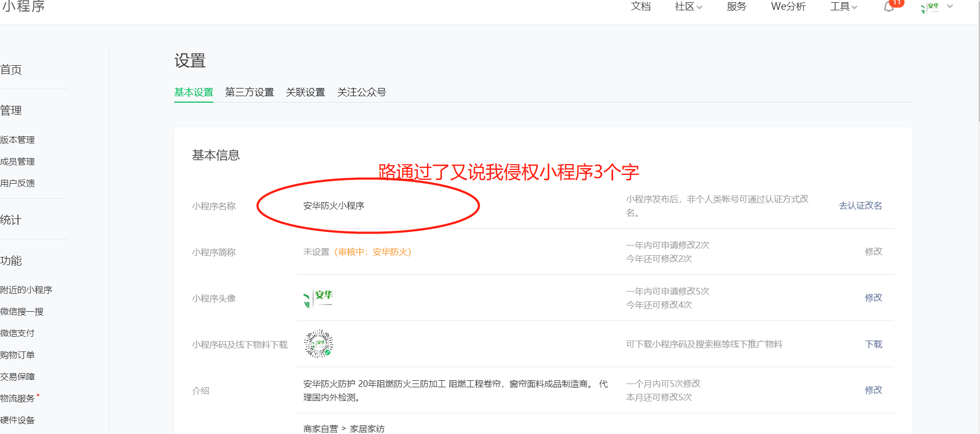Open 硬件设备 in sidebar
The width and height of the screenshot is (980, 434).
click(17, 420)
